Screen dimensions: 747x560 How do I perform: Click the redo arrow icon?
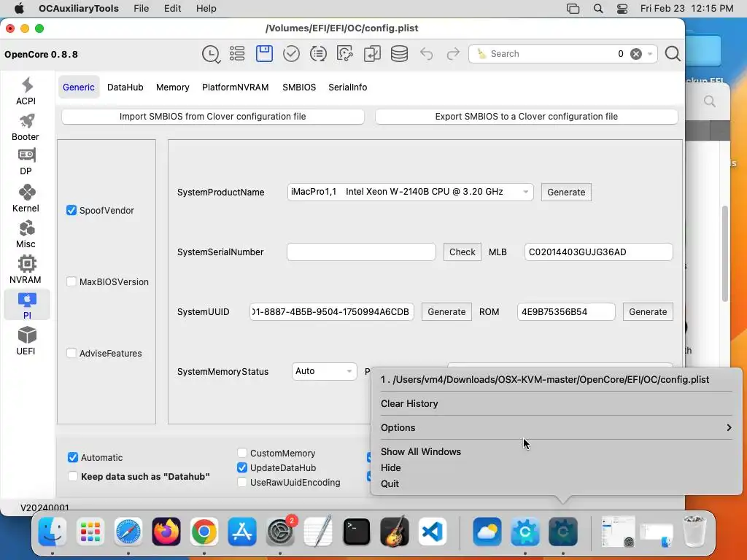pos(453,54)
